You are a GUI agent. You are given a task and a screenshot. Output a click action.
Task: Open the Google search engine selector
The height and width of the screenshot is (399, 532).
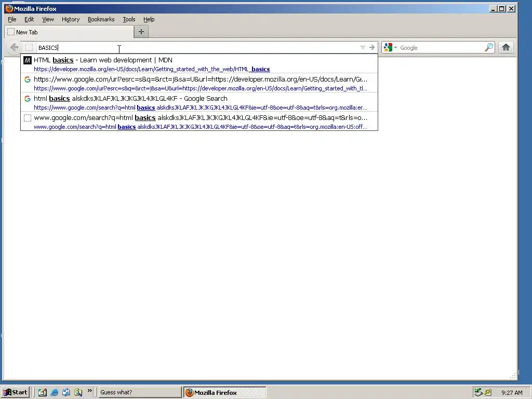390,47
